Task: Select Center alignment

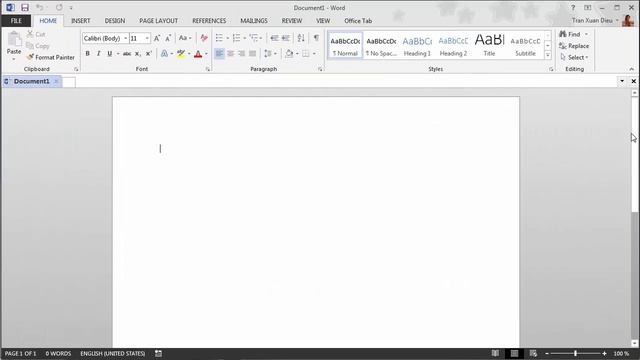Action: tap(231, 54)
